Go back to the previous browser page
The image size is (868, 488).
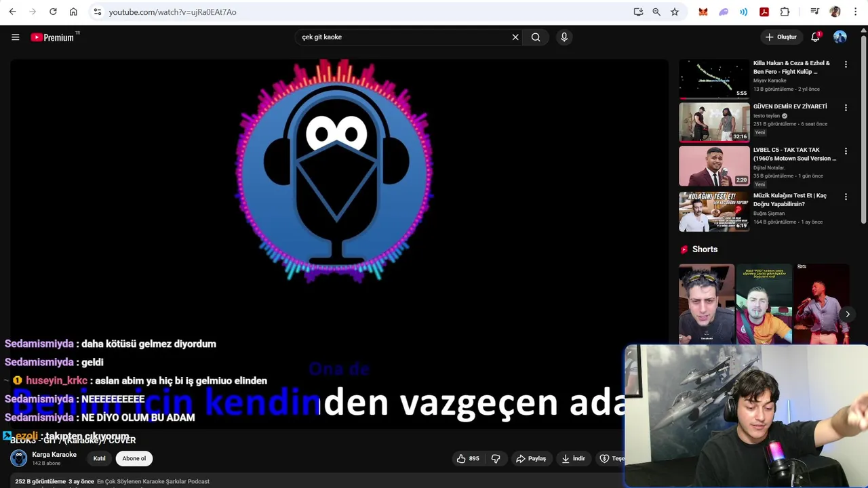click(12, 12)
